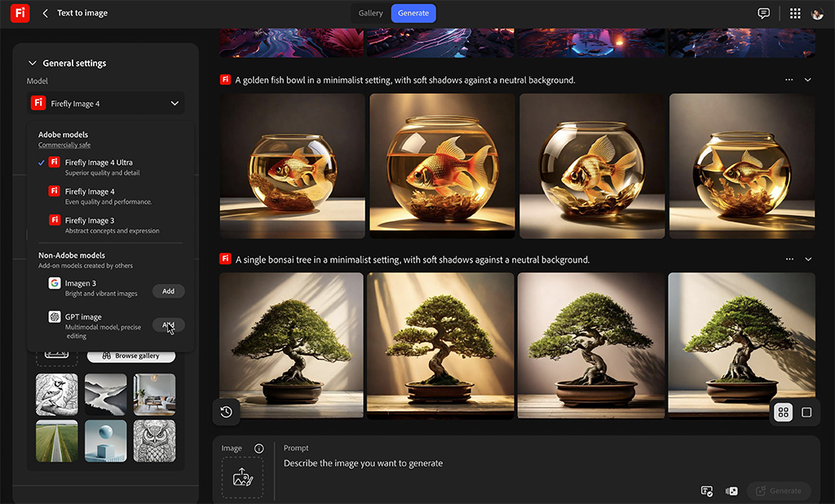835x504 pixels.
Task: Open the generation history clock icon
Action: tap(227, 412)
